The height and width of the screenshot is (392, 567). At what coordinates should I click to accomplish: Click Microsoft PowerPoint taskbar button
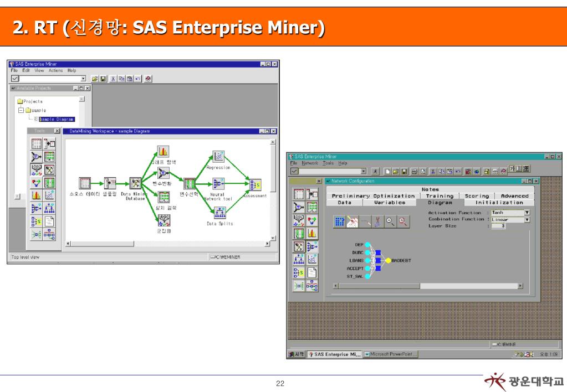(x=390, y=354)
